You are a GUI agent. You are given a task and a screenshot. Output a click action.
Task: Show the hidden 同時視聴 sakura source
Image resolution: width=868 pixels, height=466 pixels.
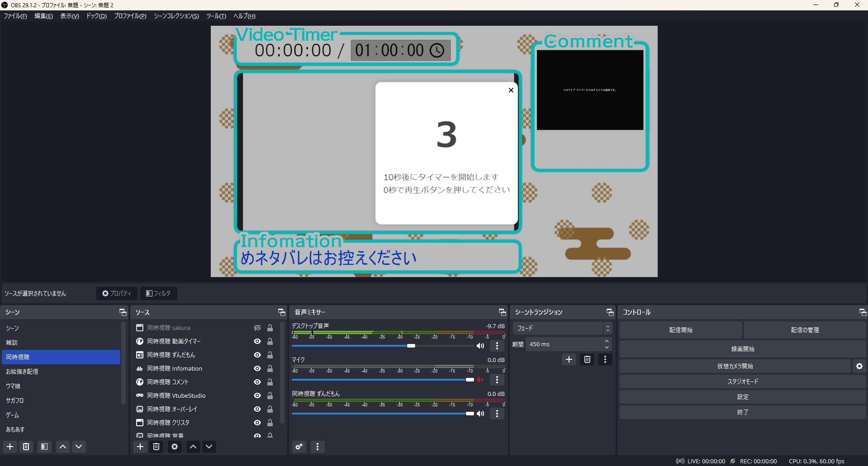click(257, 328)
